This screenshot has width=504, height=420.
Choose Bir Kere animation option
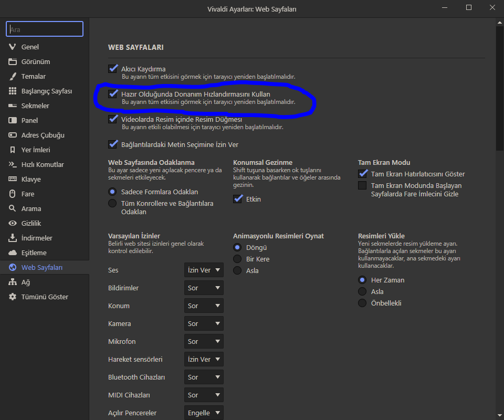point(237,259)
